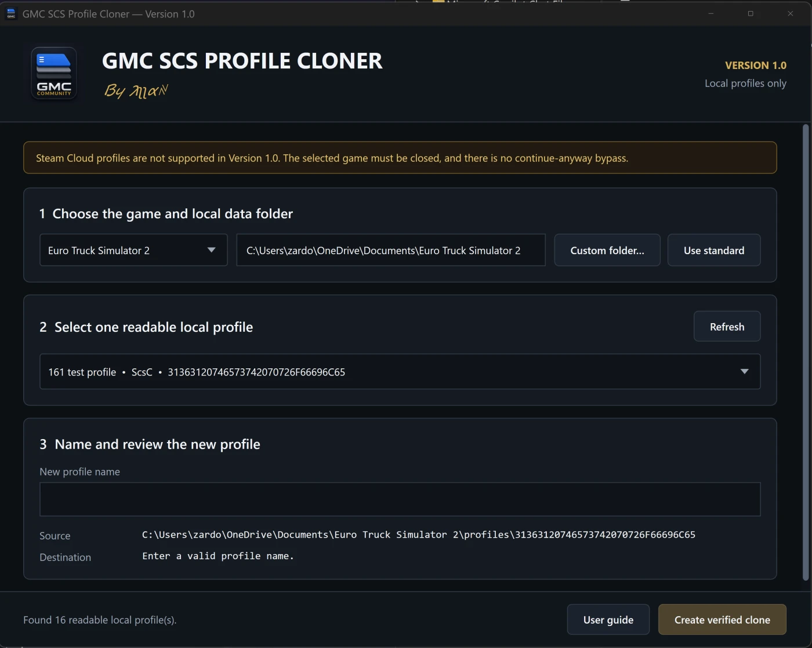Maximize the Profile Cloner window
Screen dimensions: 812x648
[x=751, y=13]
